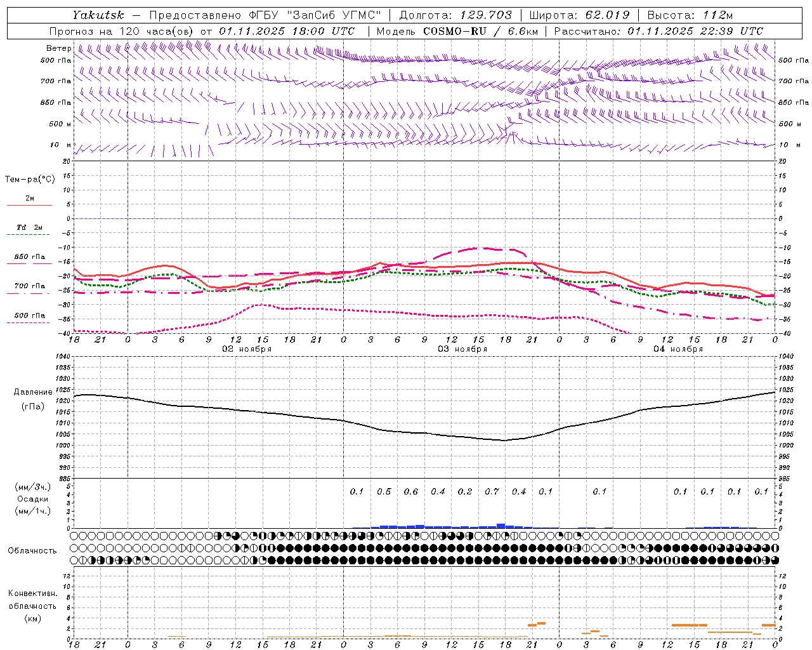Click the '04 ноября' date label

pyautogui.click(x=678, y=348)
